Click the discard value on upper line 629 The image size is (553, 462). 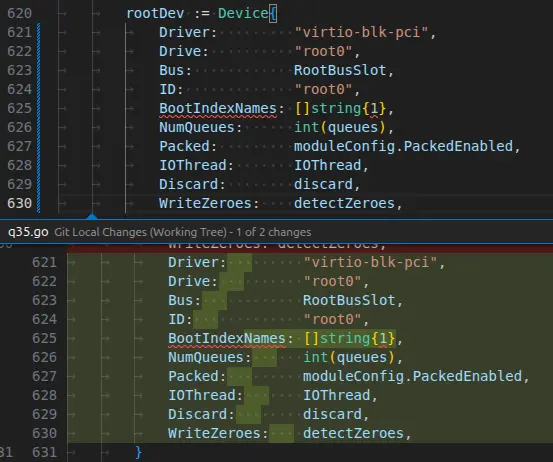[x=323, y=184]
